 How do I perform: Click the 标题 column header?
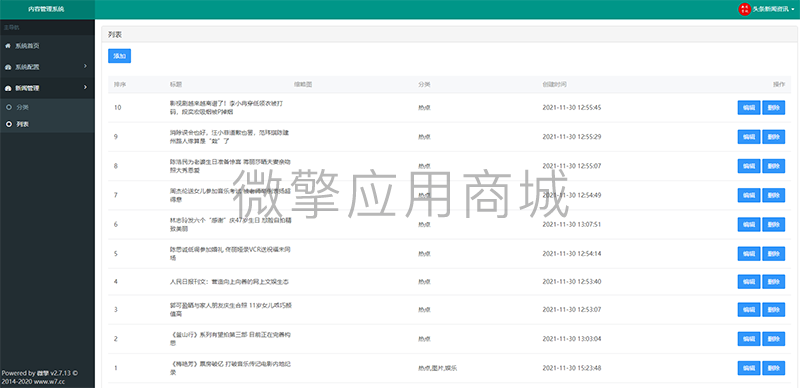pyautogui.click(x=176, y=84)
